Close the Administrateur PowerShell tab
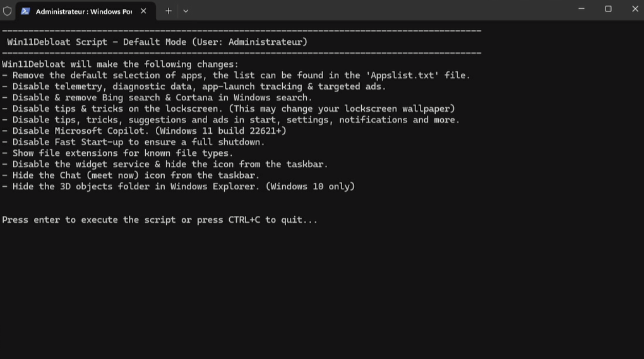The height and width of the screenshot is (359, 644). point(143,11)
